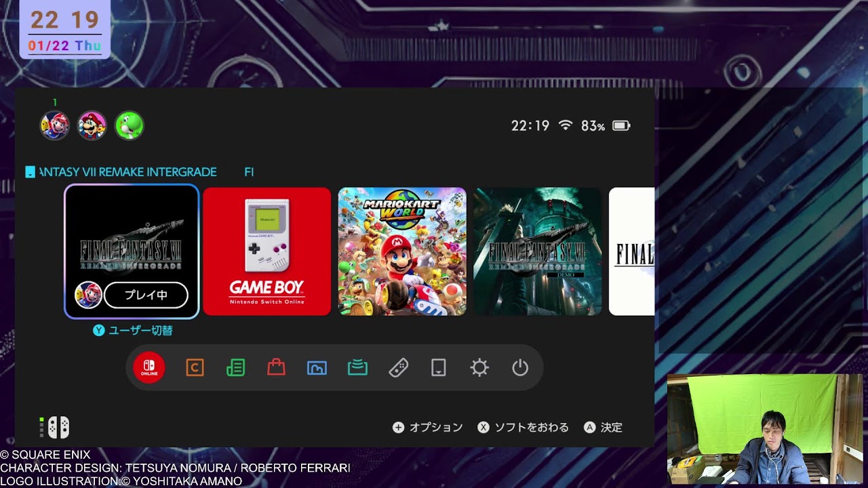Screen dimensions: 868x488
Task: Click the game card icon beside title
Action: click(30, 172)
